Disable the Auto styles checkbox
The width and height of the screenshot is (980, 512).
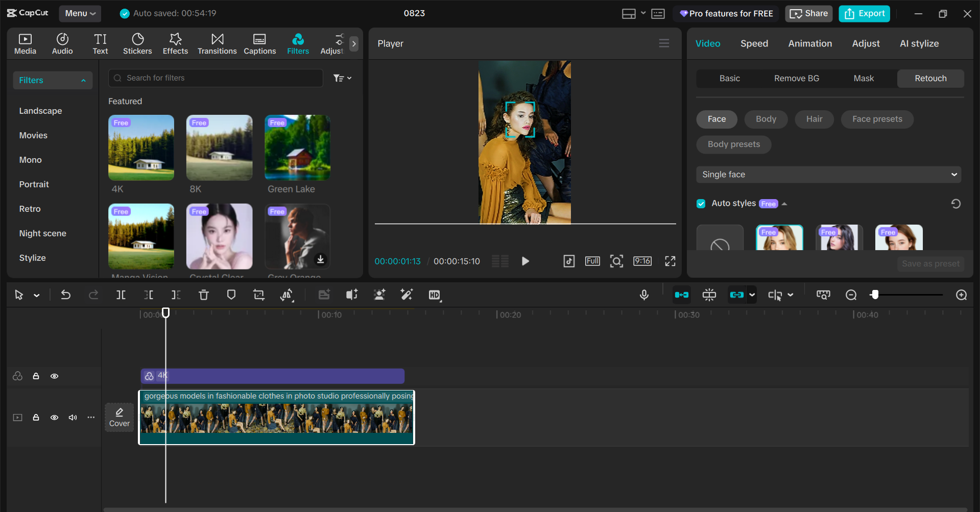701,203
